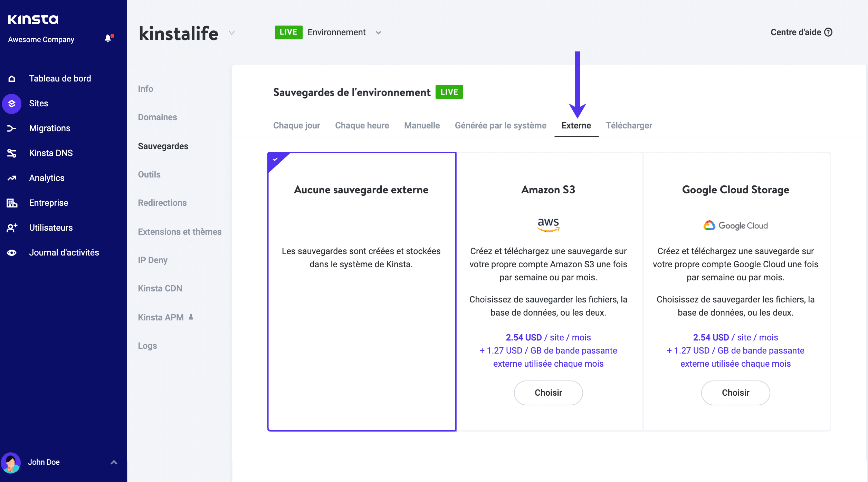Open the Tableau de bord home icon
Screen dimensions: 868x482
click(11, 78)
